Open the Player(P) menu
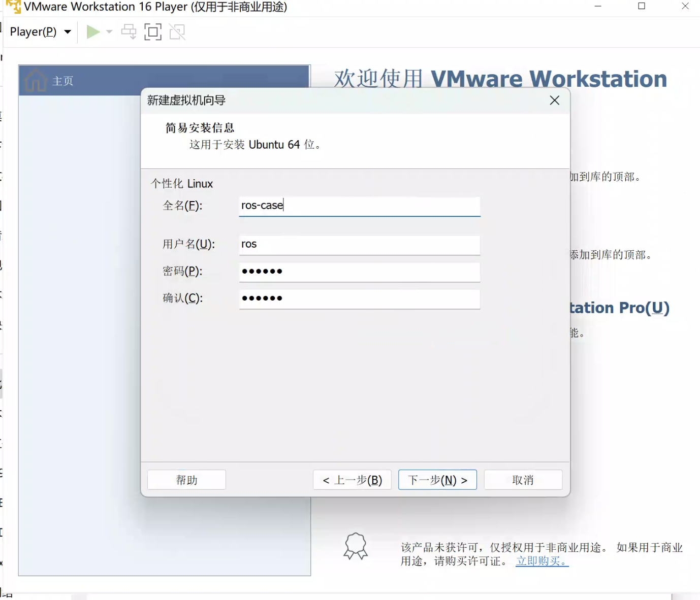The image size is (700, 600). pyautogui.click(x=40, y=32)
